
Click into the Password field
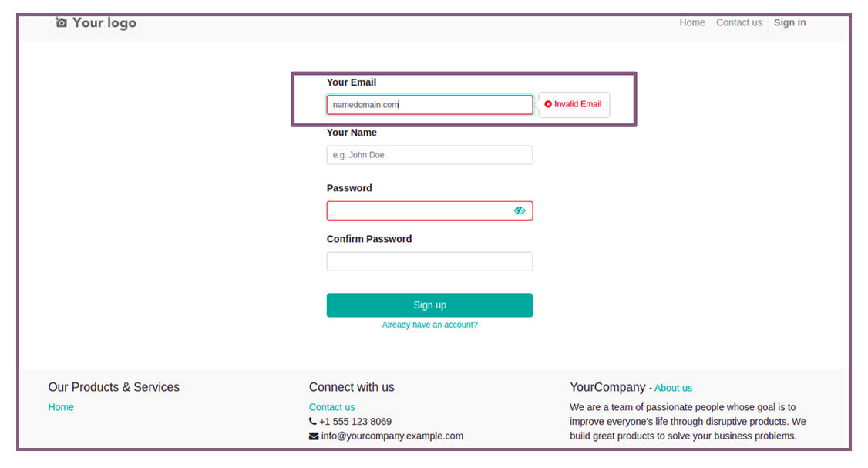(x=429, y=210)
